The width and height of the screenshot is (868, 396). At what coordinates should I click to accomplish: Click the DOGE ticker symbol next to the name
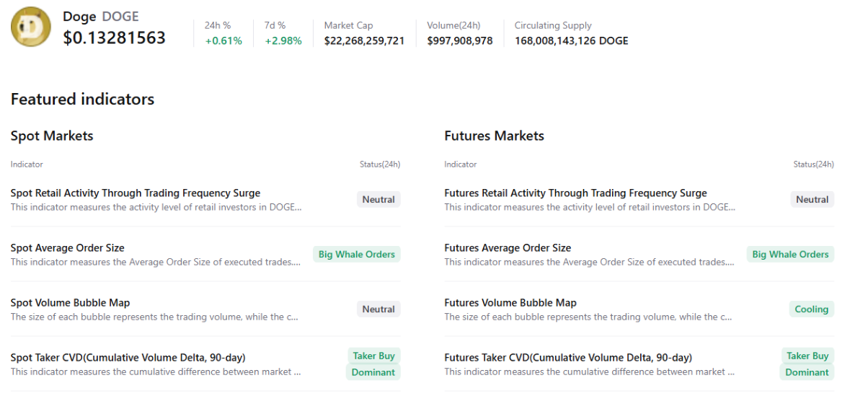[120, 17]
